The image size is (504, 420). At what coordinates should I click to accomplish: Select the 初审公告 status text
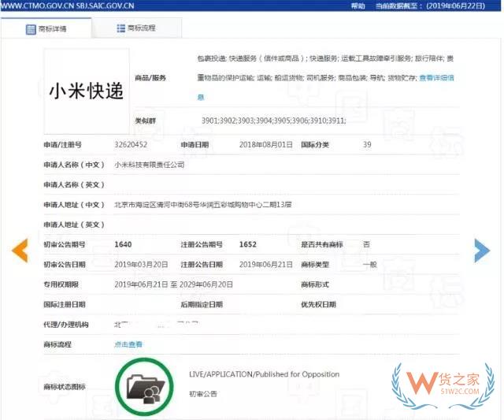point(203,394)
